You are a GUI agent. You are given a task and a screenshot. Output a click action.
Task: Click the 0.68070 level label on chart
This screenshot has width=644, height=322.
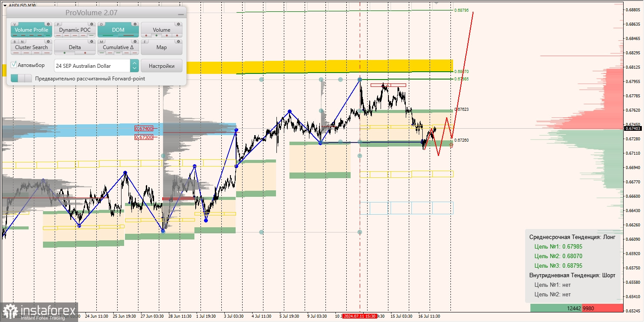click(x=461, y=71)
